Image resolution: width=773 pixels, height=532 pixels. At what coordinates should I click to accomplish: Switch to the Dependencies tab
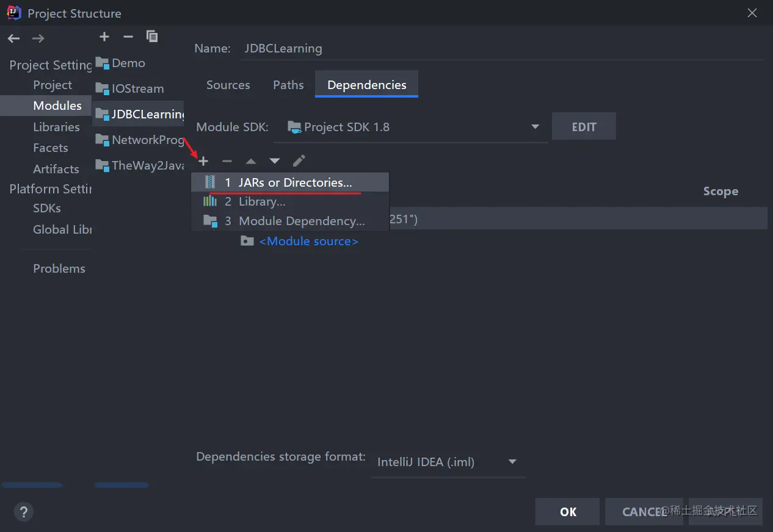[366, 85]
